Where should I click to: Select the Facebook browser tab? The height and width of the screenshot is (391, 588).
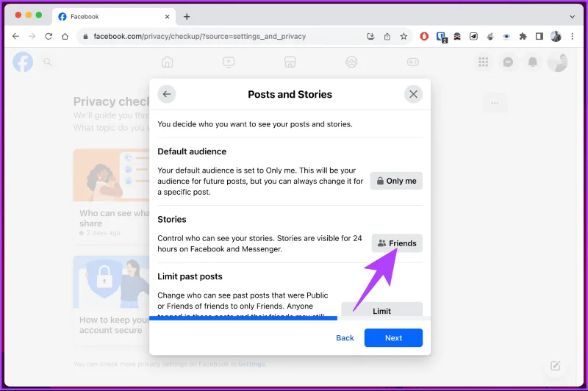(x=114, y=16)
